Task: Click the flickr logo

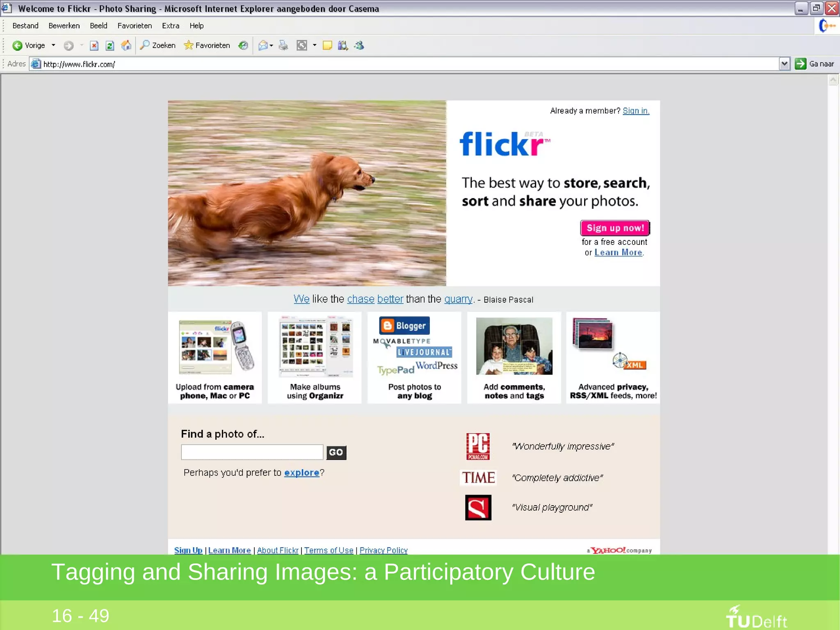Action: tap(504, 144)
